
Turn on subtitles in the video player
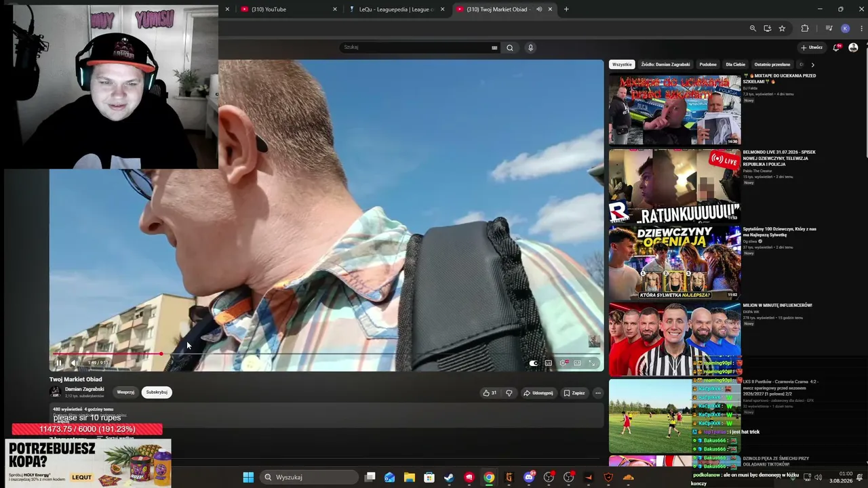pos(549,363)
